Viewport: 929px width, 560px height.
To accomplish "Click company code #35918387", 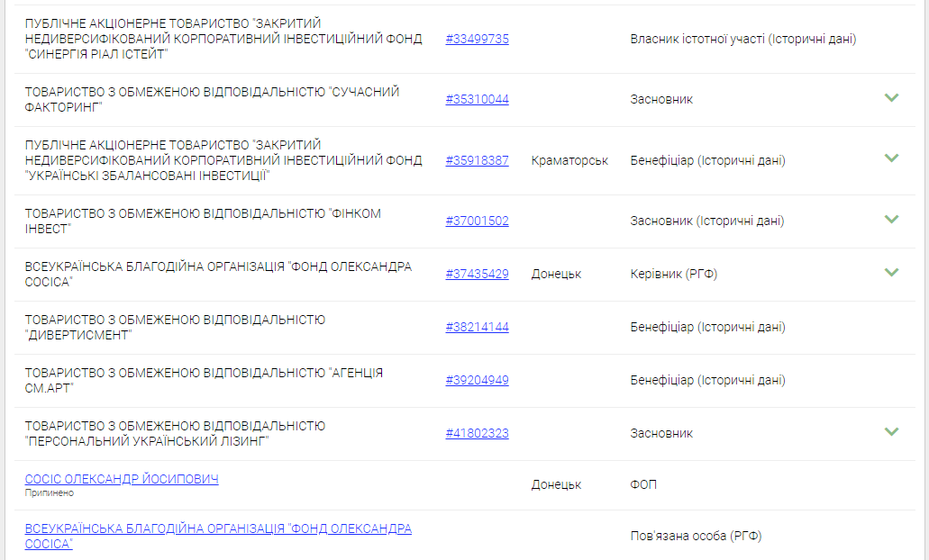I will [477, 160].
